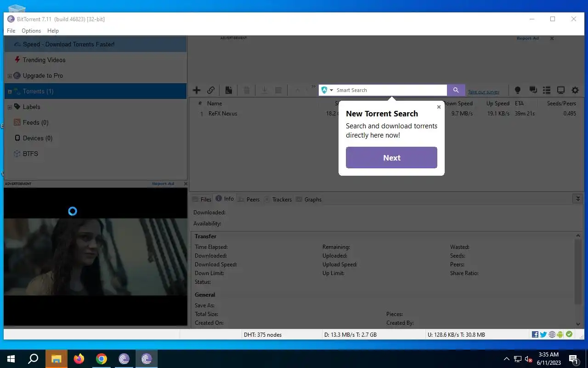Image resolution: width=588 pixels, height=368 pixels.
Task: Click the Stop Torrent square icon
Action: pyautogui.click(x=278, y=90)
